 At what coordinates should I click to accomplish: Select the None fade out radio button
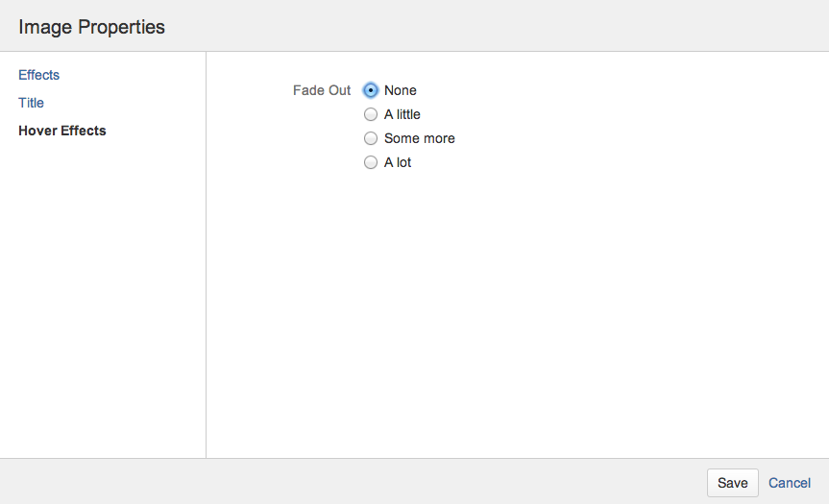(x=371, y=90)
